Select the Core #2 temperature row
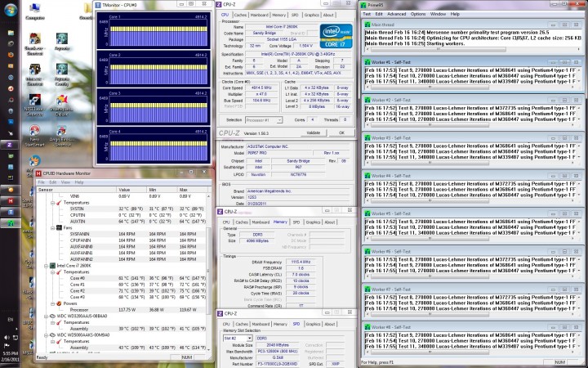Viewport: 588px width, 368px height. coord(122,290)
